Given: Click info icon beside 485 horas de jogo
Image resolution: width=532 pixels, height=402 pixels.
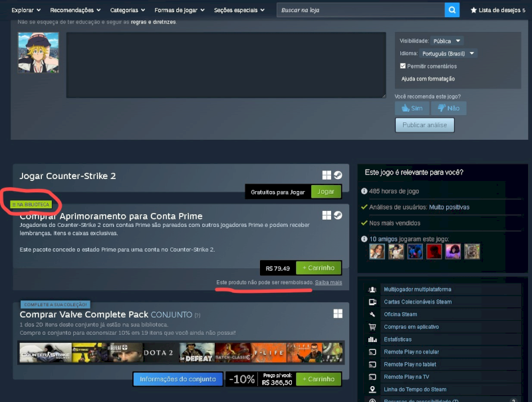Looking at the screenshot, I should pyautogui.click(x=364, y=191).
